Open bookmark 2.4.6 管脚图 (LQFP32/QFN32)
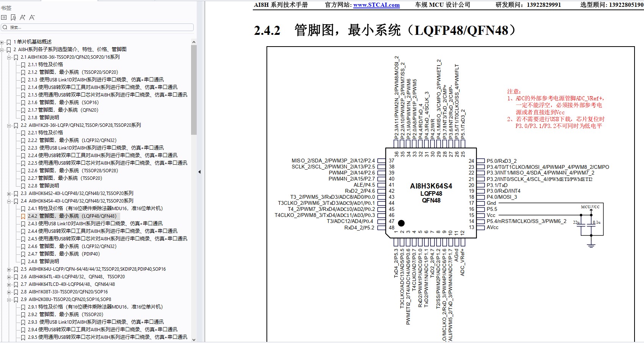 pos(72,246)
